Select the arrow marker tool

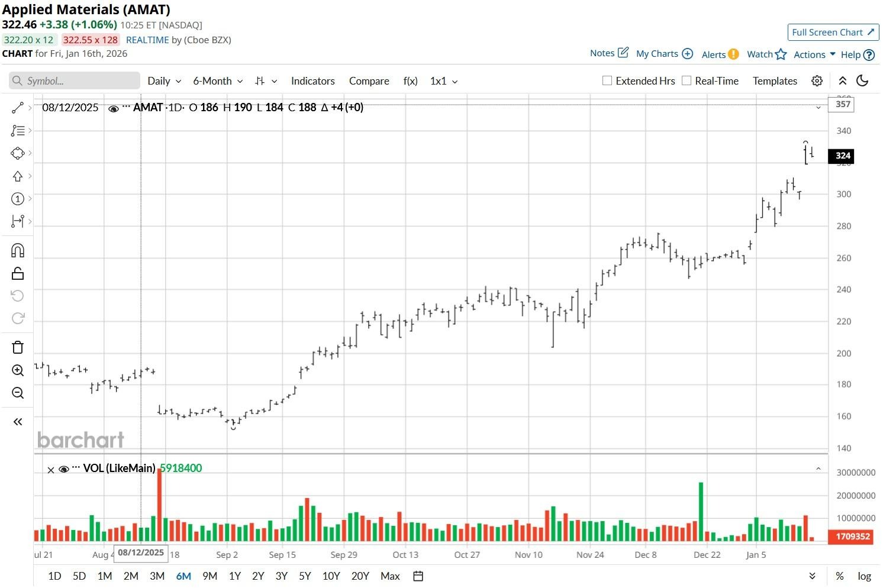coord(17,176)
